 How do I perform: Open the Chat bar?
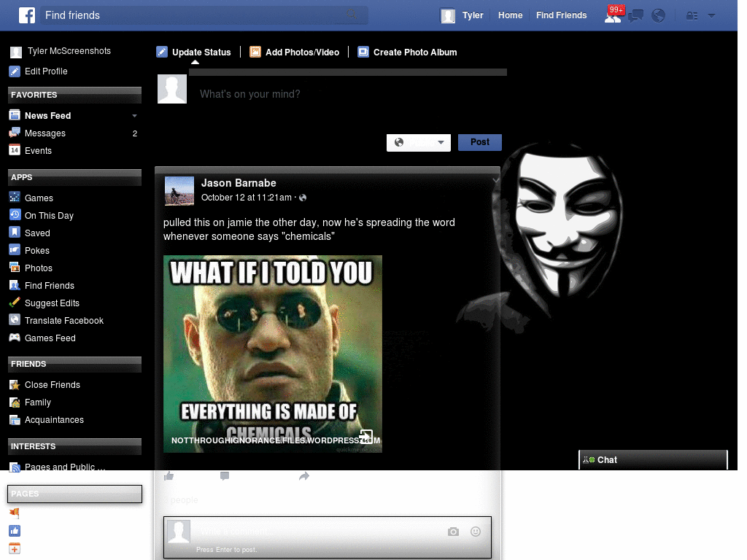click(x=653, y=459)
